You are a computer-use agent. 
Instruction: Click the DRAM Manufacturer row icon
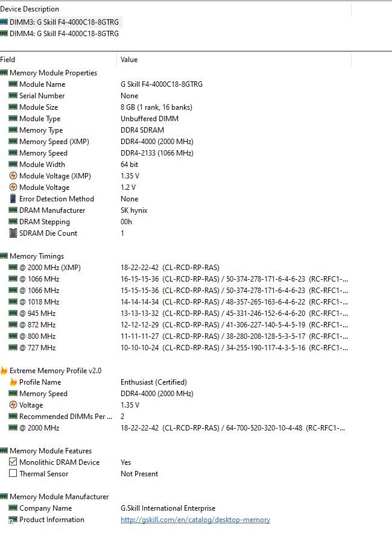(x=13, y=210)
